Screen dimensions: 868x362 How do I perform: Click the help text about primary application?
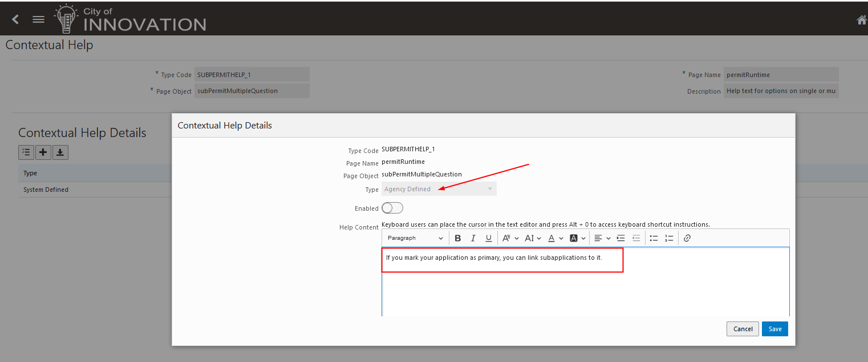click(494, 258)
